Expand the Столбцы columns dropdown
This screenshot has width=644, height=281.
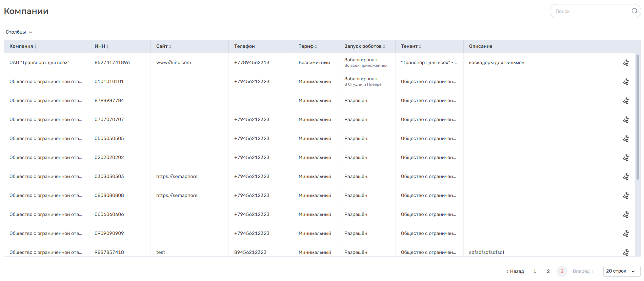pos(19,32)
